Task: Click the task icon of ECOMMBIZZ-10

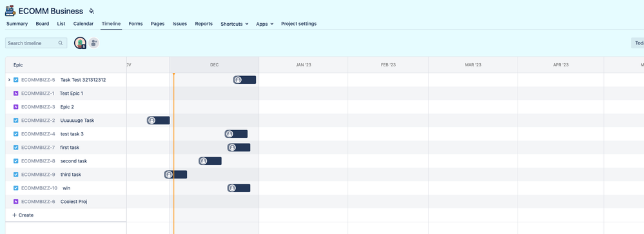Action: coord(16,188)
